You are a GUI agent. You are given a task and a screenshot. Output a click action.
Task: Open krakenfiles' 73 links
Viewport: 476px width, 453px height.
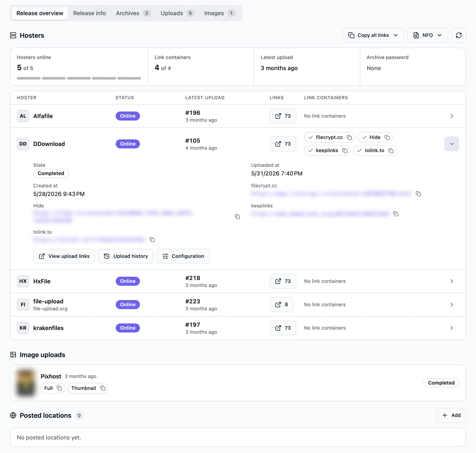(x=283, y=328)
